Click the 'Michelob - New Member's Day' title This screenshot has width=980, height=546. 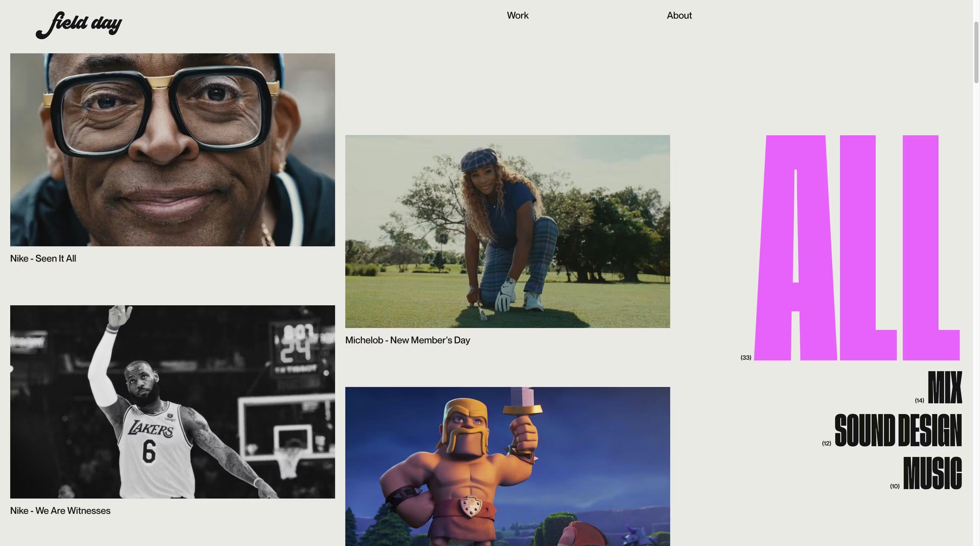[x=407, y=340]
